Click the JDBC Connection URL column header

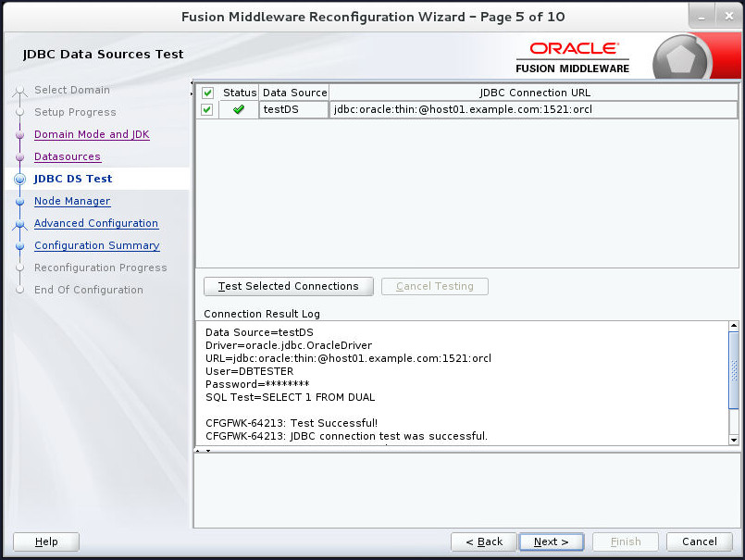point(534,93)
